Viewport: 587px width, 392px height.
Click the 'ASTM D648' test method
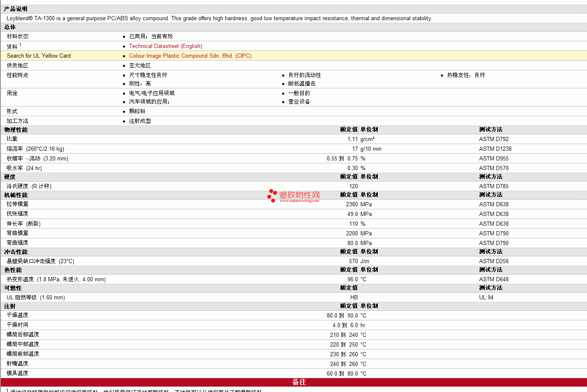(x=494, y=280)
